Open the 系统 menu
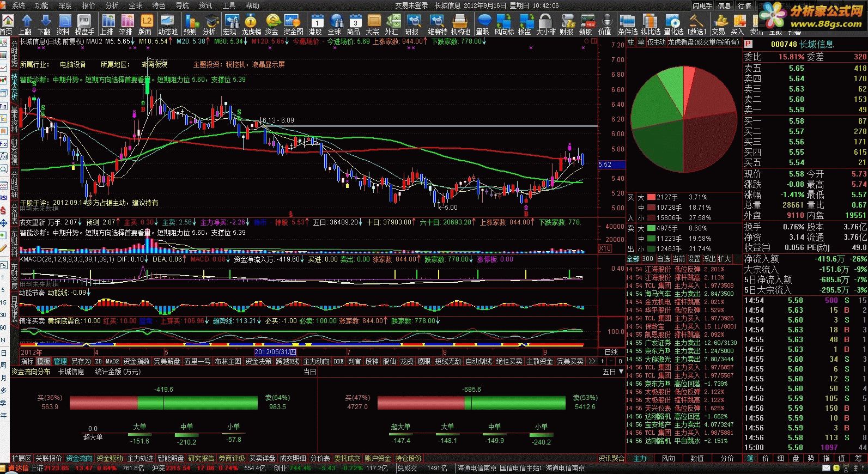Image resolution: width=868 pixels, height=474 pixels. point(18,5)
